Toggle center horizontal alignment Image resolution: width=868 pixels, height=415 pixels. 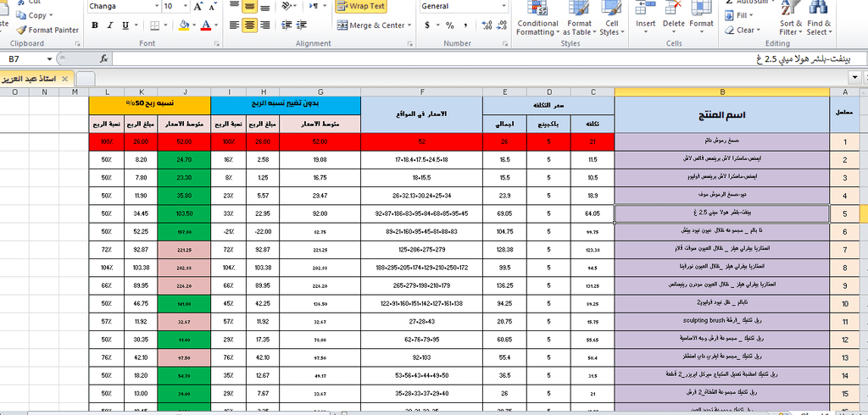point(250,25)
